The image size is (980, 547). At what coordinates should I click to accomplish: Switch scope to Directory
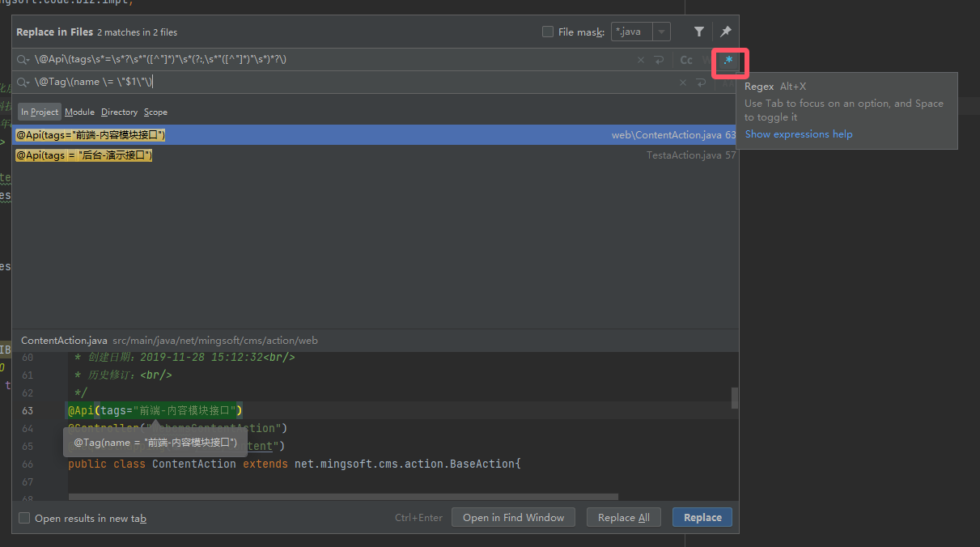tap(119, 112)
